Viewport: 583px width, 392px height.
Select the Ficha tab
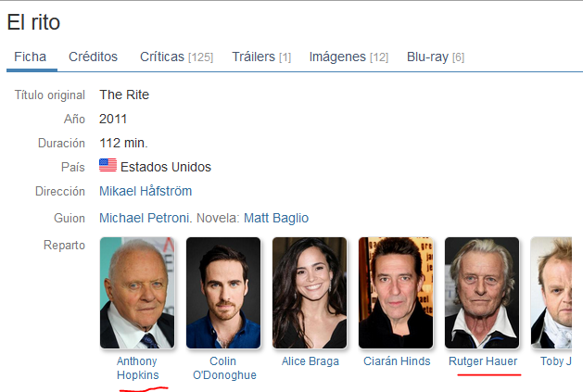pos(30,57)
